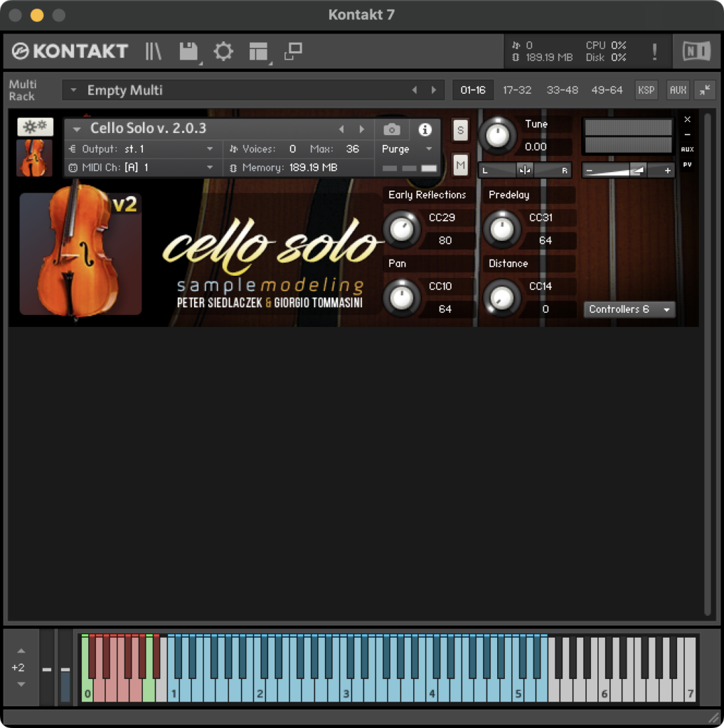Screen dimensions: 724x728
Task: Open the save files menu
Action: tap(189, 51)
